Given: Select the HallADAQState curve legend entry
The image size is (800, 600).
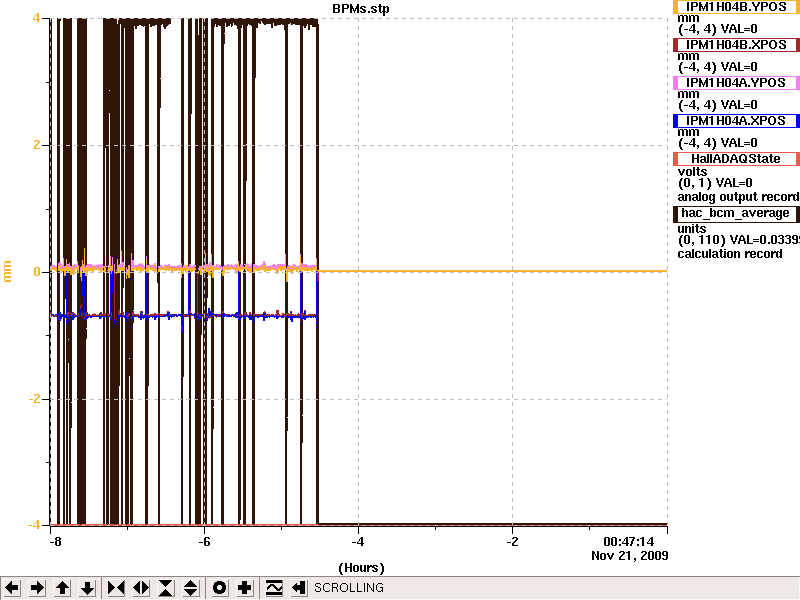Looking at the screenshot, I should click(x=736, y=159).
